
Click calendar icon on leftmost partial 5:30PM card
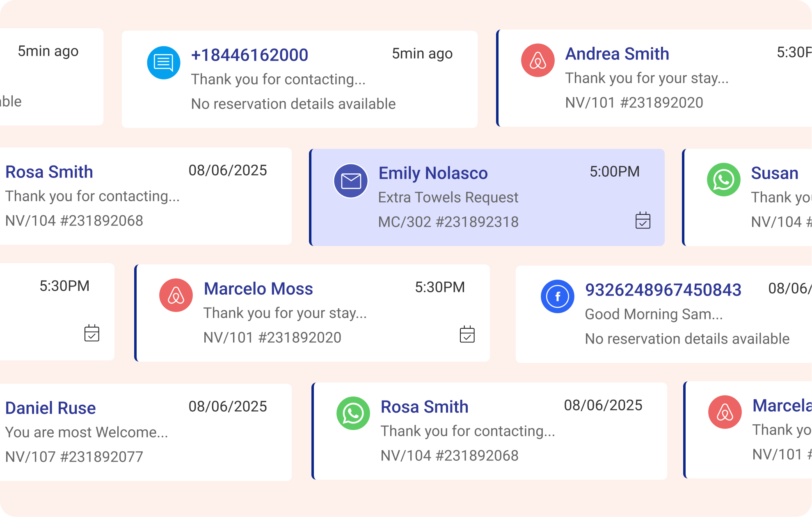click(x=91, y=333)
